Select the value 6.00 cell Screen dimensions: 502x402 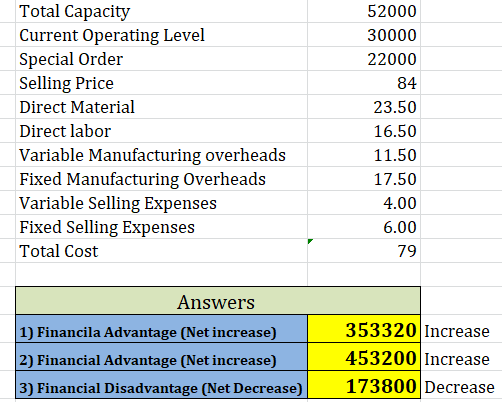[x=364, y=227]
